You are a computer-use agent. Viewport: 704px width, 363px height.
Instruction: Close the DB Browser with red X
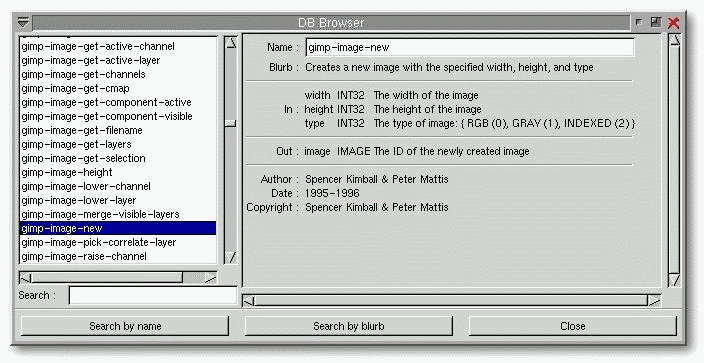click(673, 22)
